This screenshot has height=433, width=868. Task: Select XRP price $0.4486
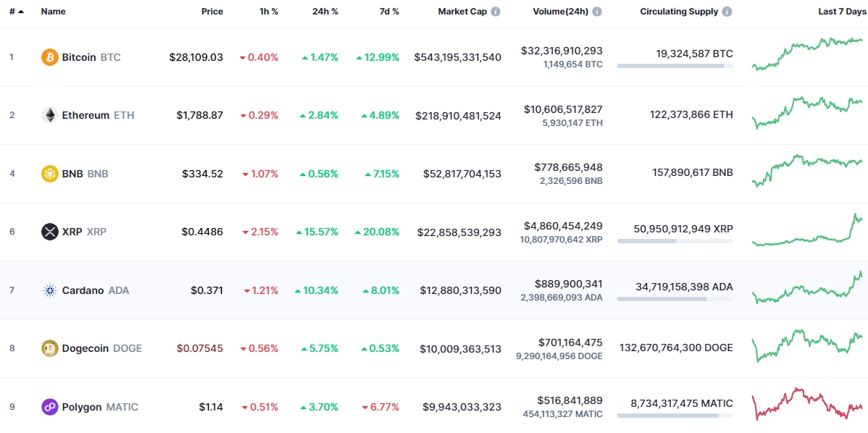[203, 232]
